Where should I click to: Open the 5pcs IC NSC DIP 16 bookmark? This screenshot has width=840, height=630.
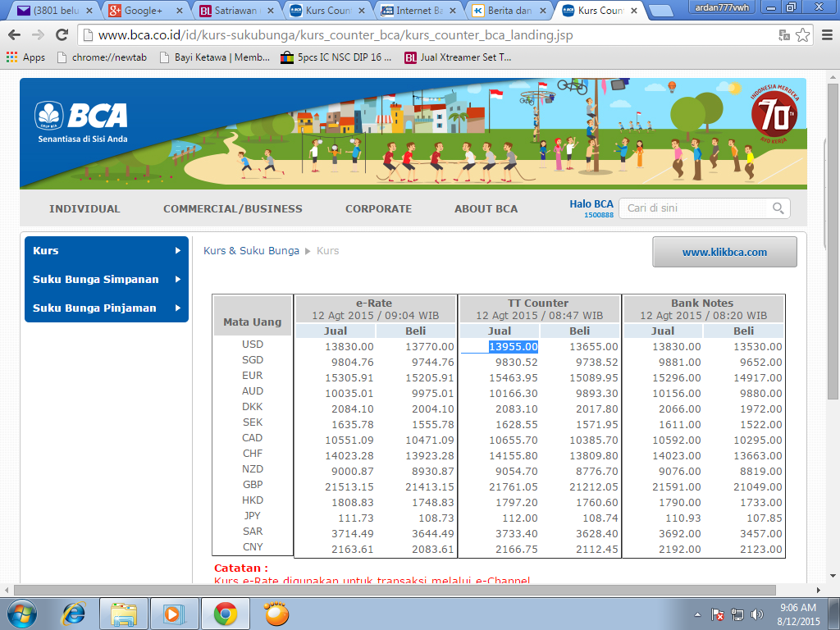click(x=336, y=57)
